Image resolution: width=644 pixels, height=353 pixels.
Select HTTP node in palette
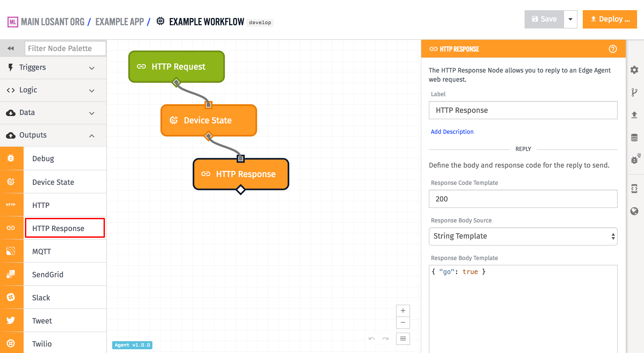[53, 205]
